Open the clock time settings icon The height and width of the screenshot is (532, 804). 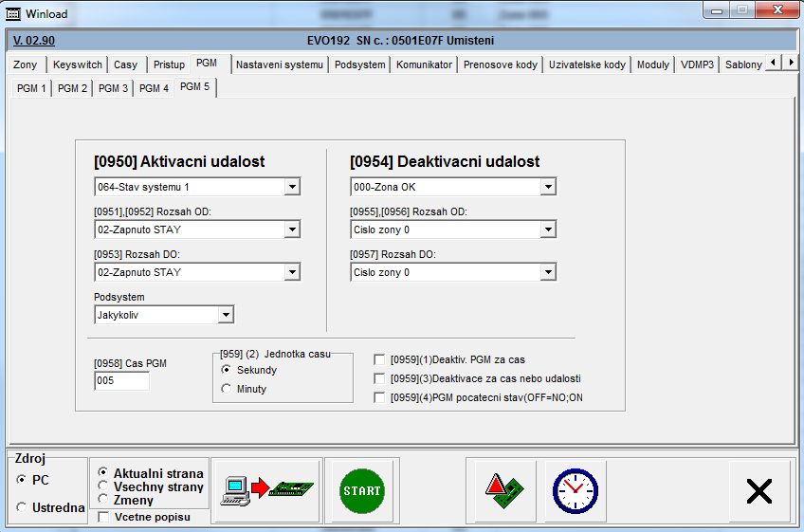point(574,490)
